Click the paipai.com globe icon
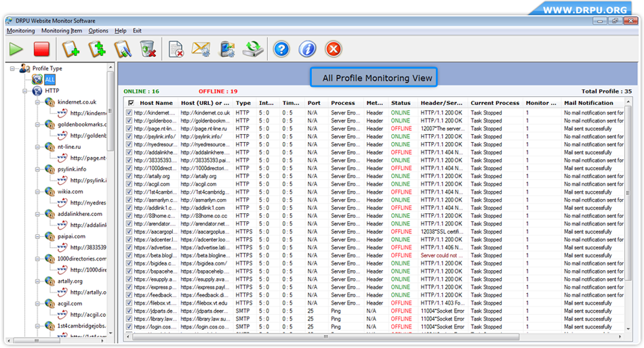Screen dimensions: 644x348 tap(49, 236)
